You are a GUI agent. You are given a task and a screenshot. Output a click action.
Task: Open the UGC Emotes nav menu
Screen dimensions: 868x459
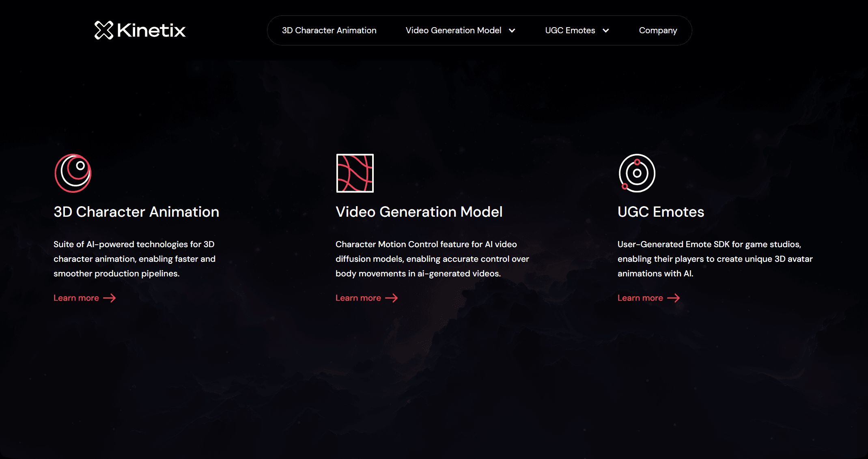(570, 30)
